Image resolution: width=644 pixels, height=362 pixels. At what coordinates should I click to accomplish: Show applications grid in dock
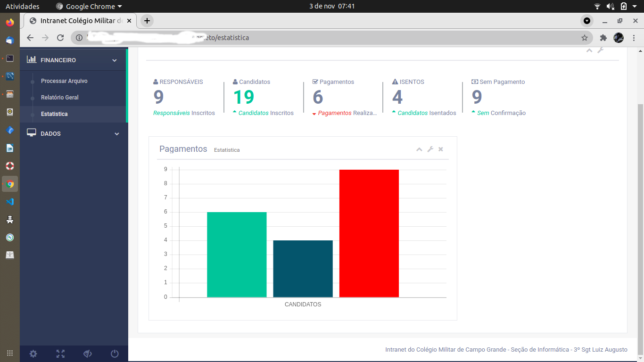[x=10, y=353]
